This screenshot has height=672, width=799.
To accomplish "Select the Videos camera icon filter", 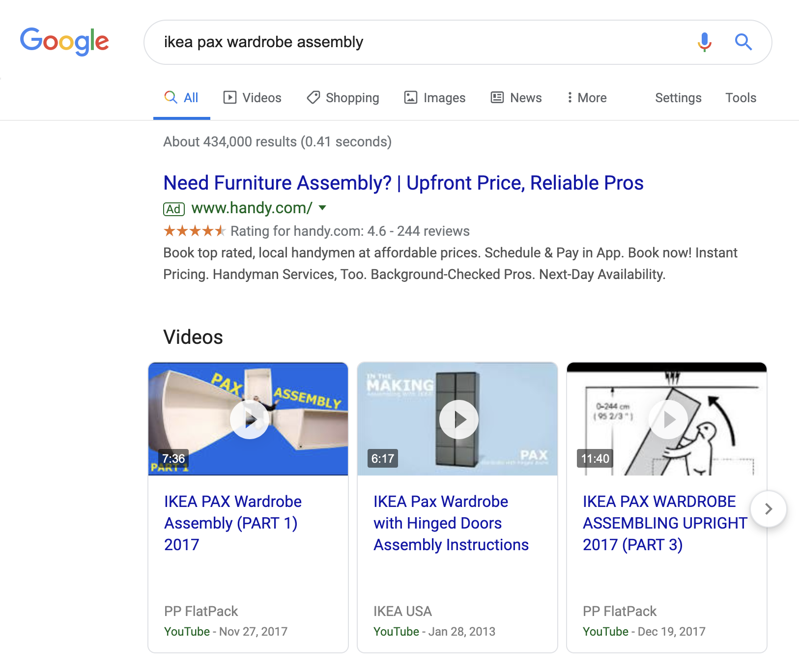I will tap(229, 97).
